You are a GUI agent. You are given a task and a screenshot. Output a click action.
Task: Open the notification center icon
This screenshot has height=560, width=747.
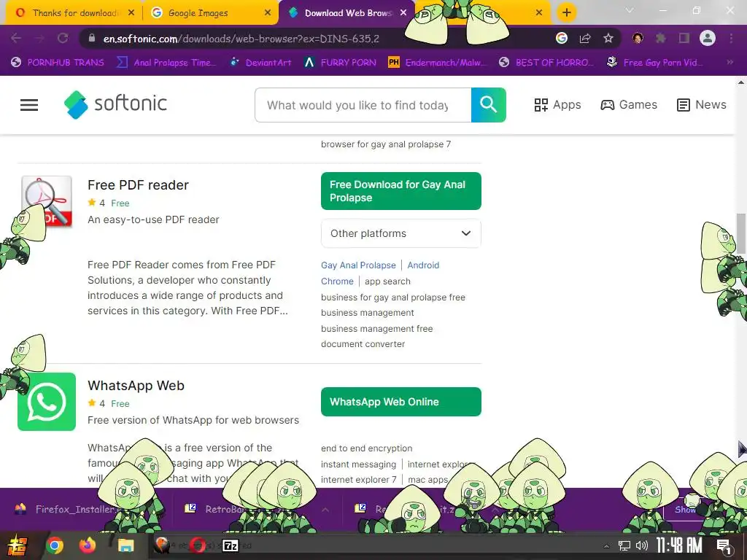[x=724, y=546]
